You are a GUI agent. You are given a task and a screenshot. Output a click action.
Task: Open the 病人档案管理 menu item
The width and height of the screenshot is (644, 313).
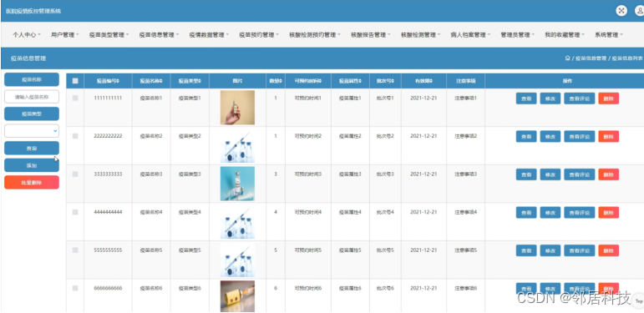(470, 35)
